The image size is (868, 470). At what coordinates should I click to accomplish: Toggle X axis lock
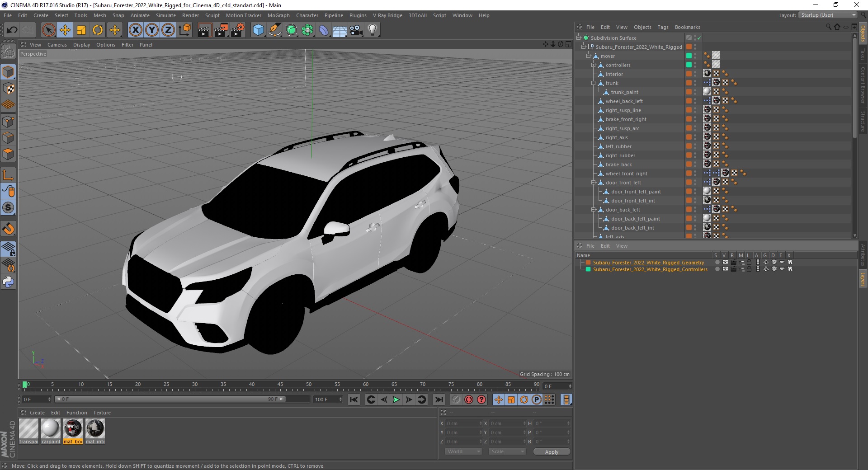[135, 30]
